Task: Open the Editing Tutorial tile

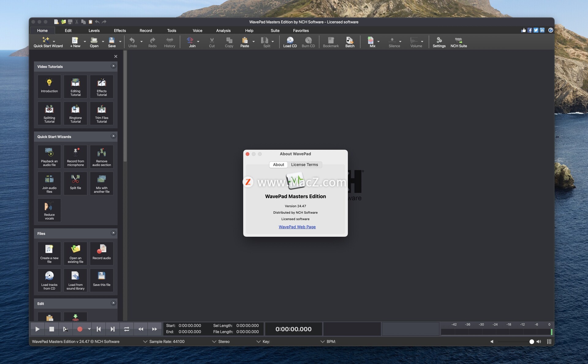Action: (75, 87)
